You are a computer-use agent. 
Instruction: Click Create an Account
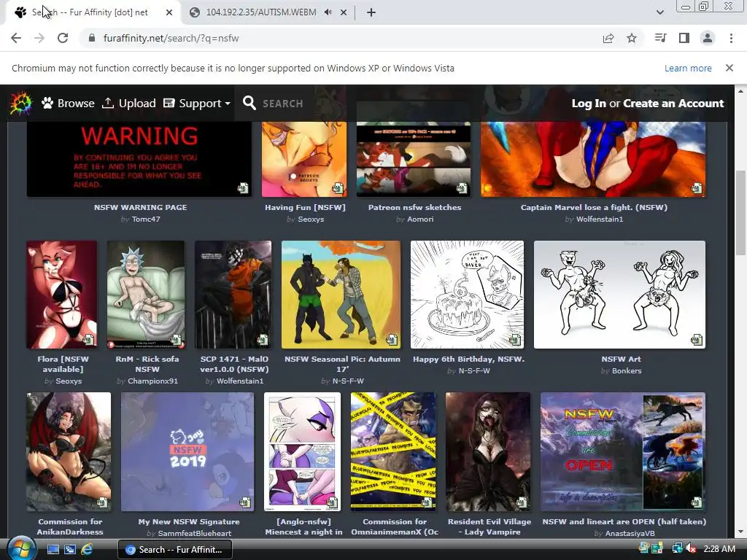click(673, 104)
